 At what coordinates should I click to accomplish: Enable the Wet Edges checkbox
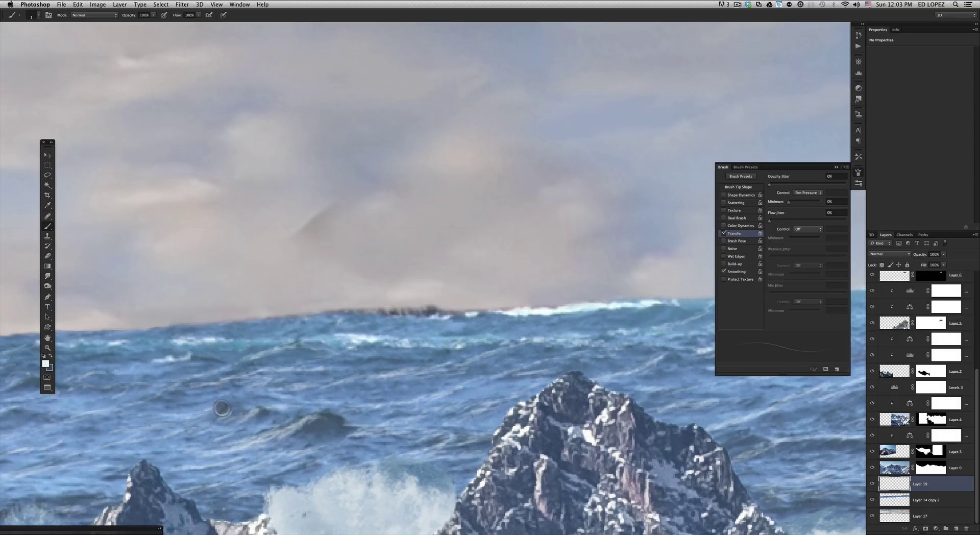pyautogui.click(x=723, y=256)
